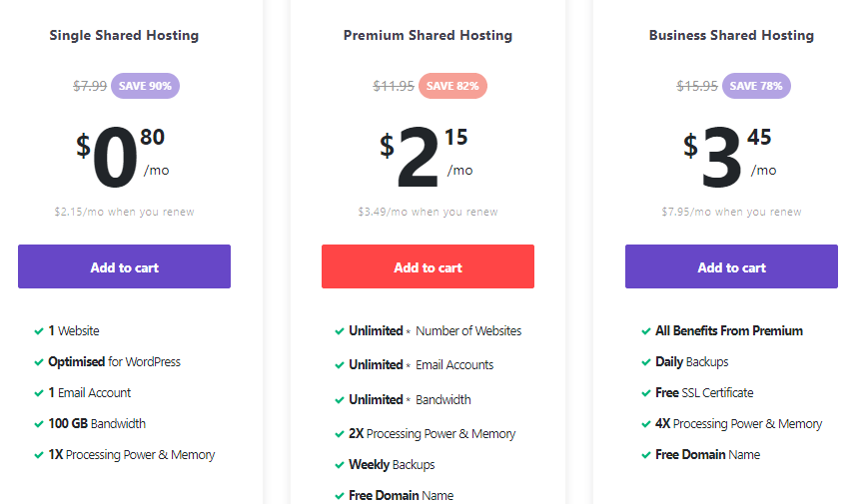Add Business Shared Hosting to cart
The image size is (867, 504).
click(731, 266)
